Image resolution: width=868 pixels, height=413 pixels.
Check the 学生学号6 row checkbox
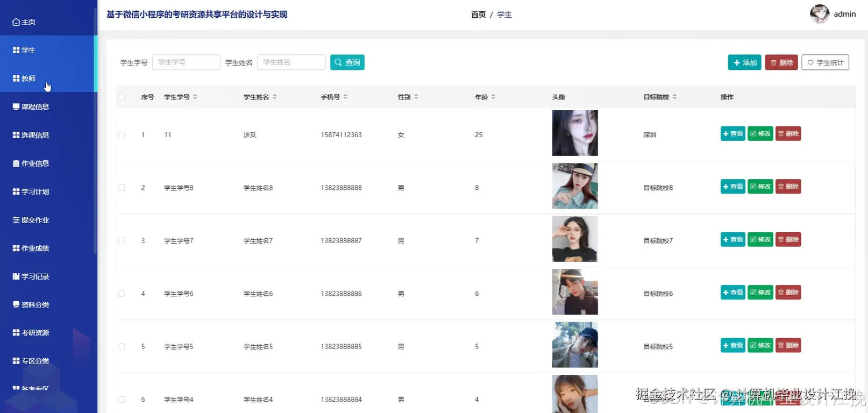pos(122,294)
